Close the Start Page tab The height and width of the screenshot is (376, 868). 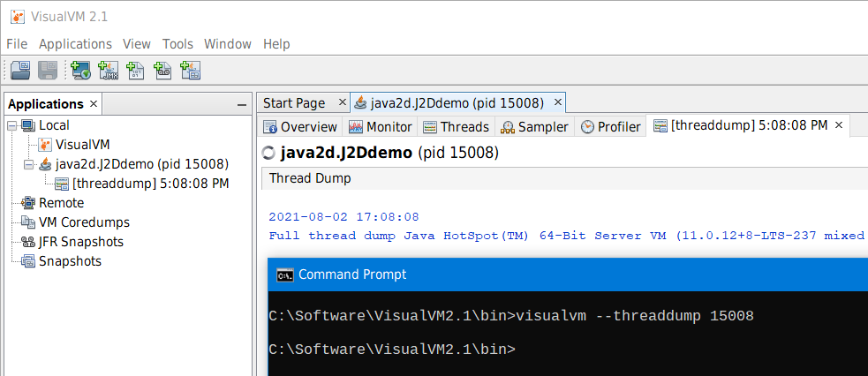[342, 102]
